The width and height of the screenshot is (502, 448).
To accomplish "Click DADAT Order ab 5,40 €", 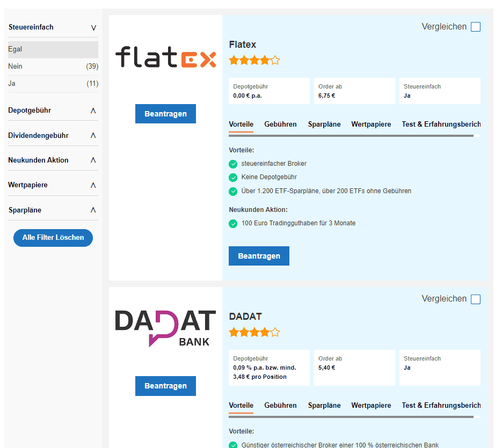I will pyautogui.click(x=354, y=368).
